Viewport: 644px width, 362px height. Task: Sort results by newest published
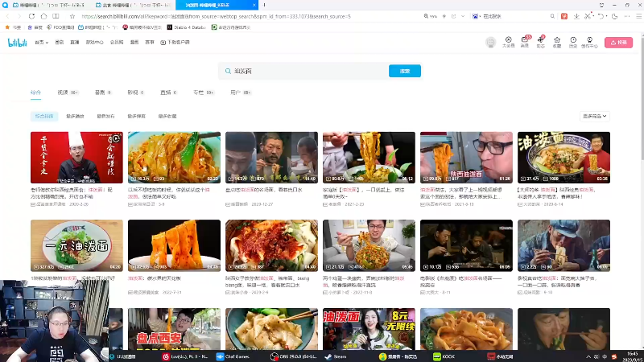106,116
